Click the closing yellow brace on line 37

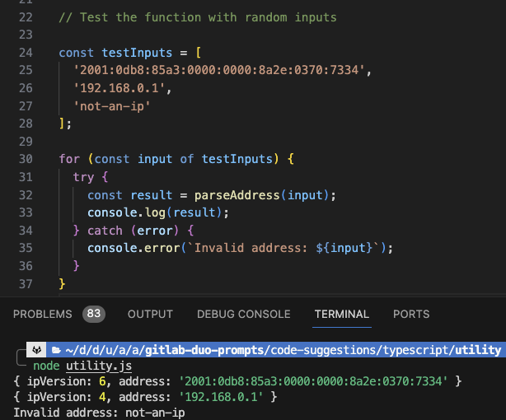point(63,284)
